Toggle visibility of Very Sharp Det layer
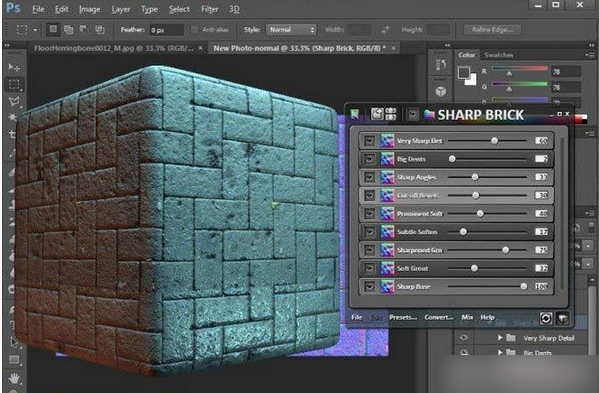This screenshot has width=599, height=393. pos(369,141)
